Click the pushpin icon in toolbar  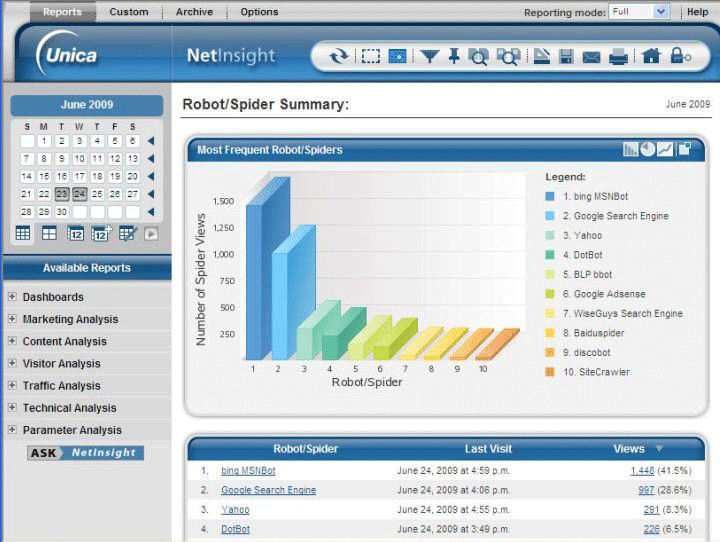[x=454, y=56]
